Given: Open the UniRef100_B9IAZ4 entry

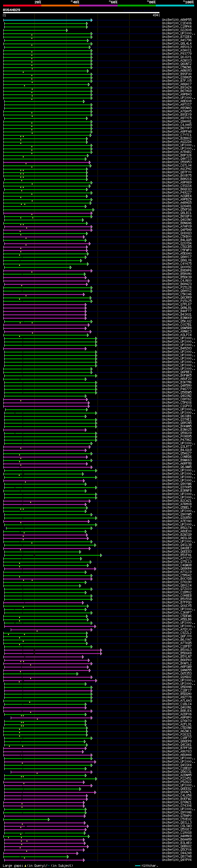Looking at the screenshot, I should [177, 88].
